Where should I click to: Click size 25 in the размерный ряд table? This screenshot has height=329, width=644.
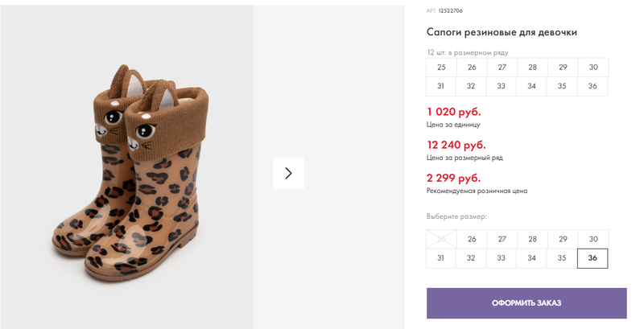tap(441, 68)
